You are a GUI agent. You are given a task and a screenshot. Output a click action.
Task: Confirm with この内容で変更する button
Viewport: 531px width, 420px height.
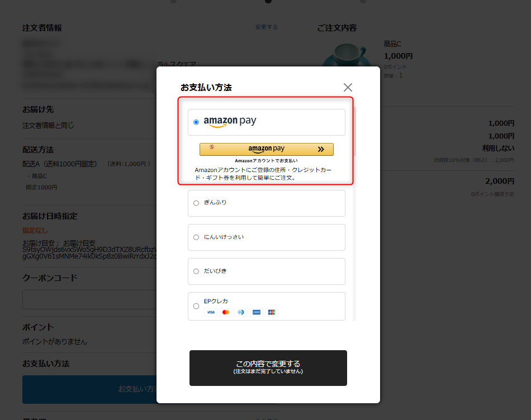(x=268, y=367)
